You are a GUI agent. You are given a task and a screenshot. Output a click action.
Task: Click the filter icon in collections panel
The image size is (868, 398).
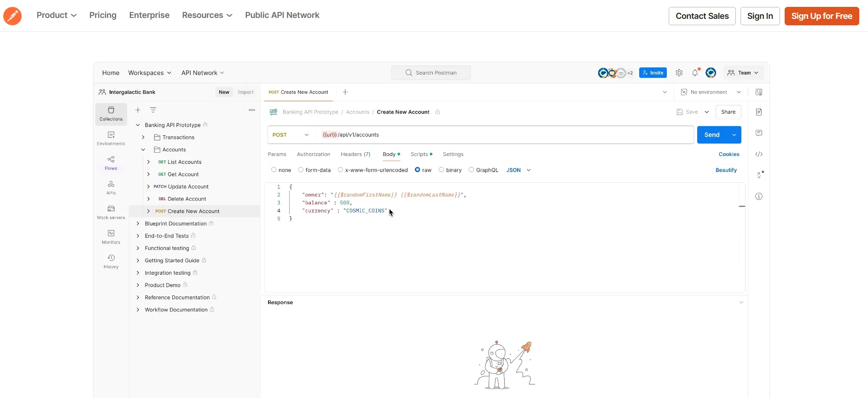pyautogui.click(x=153, y=110)
